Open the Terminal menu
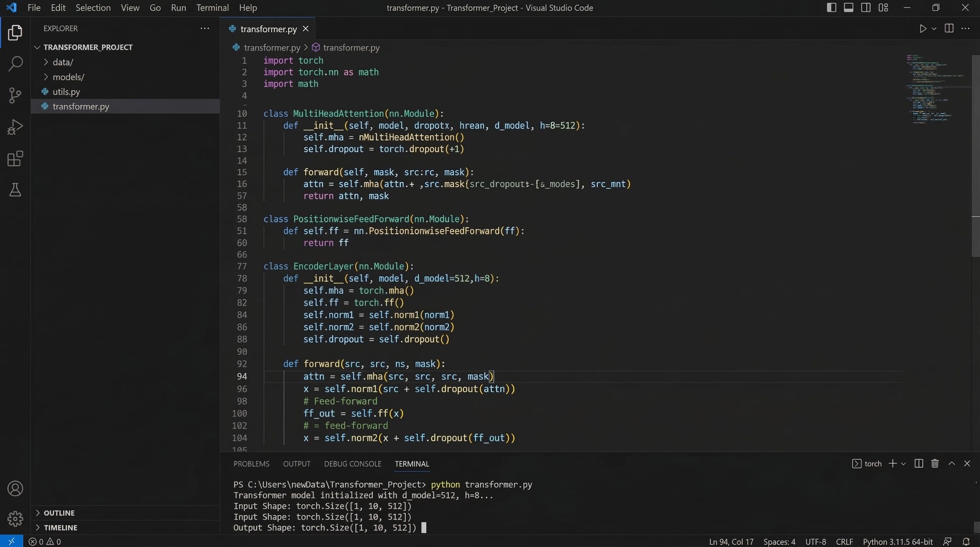The width and height of the screenshot is (980, 547). tap(212, 8)
